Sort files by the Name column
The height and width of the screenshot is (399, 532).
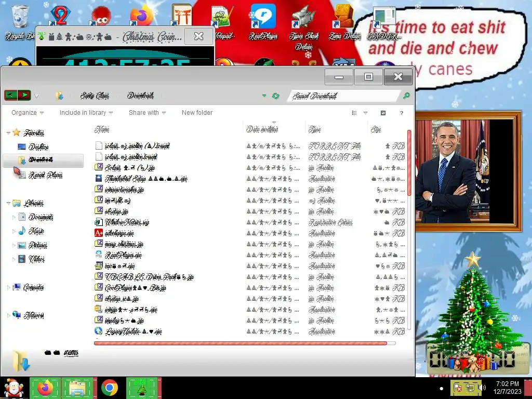click(168, 129)
